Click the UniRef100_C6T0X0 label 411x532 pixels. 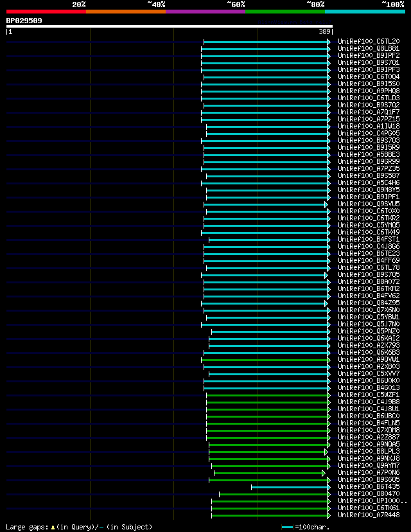click(x=369, y=211)
